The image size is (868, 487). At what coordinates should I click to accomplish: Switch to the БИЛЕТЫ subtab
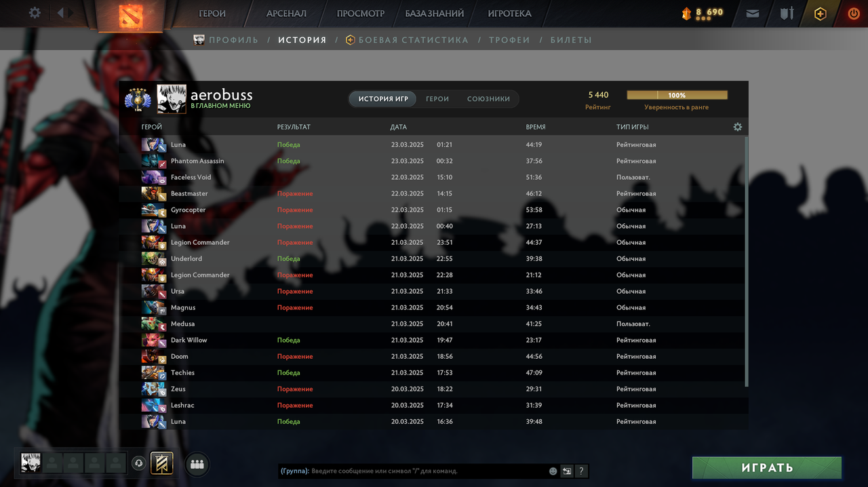[x=571, y=40]
